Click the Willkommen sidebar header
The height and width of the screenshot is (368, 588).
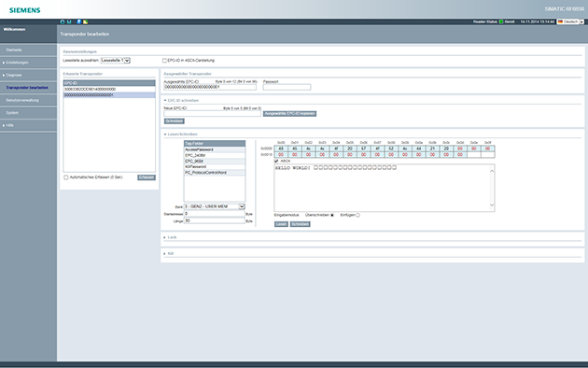point(14,29)
